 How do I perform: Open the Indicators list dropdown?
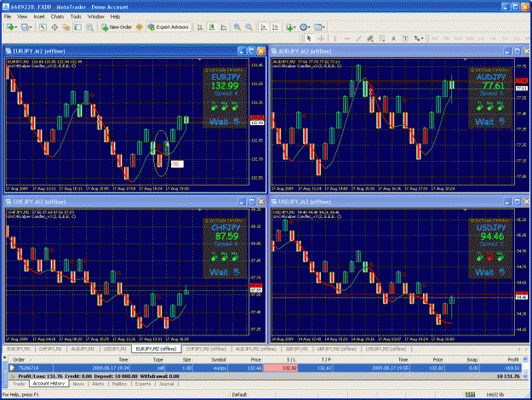290,27
